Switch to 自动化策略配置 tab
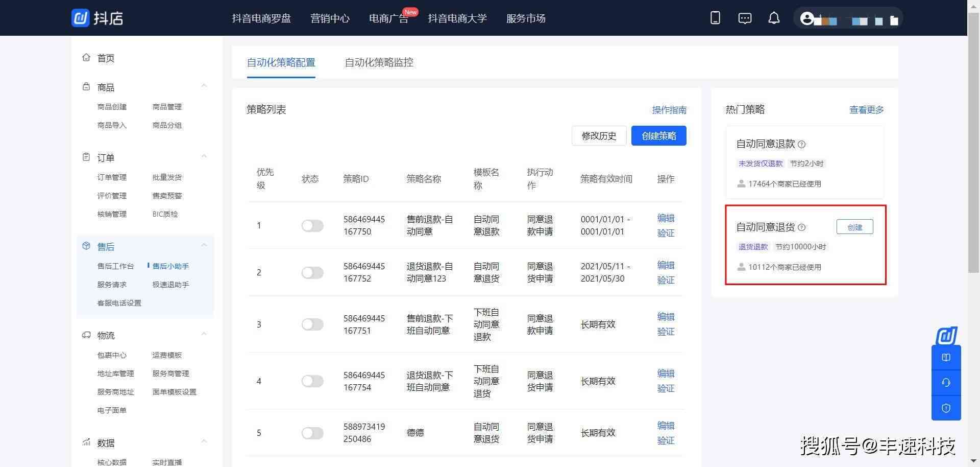This screenshot has width=980, height=467. coord(281,62)
